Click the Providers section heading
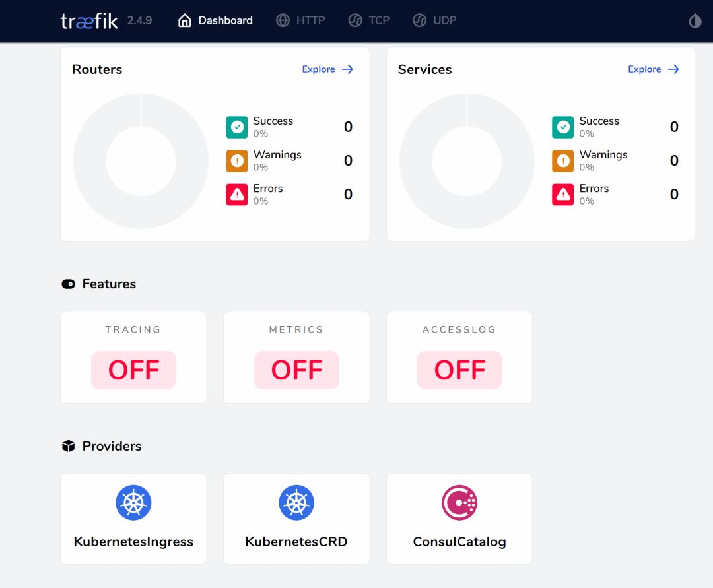 coord(112,446)
